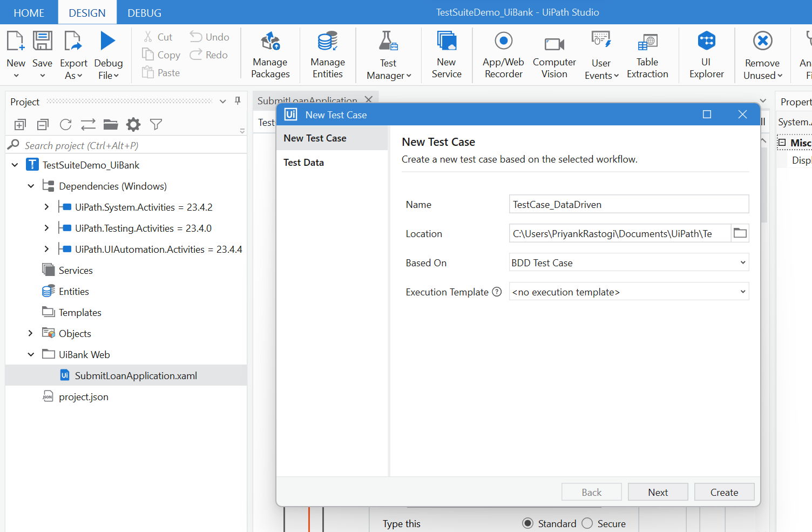Click the Create button
812x532 pixels.
pos(724,492)
